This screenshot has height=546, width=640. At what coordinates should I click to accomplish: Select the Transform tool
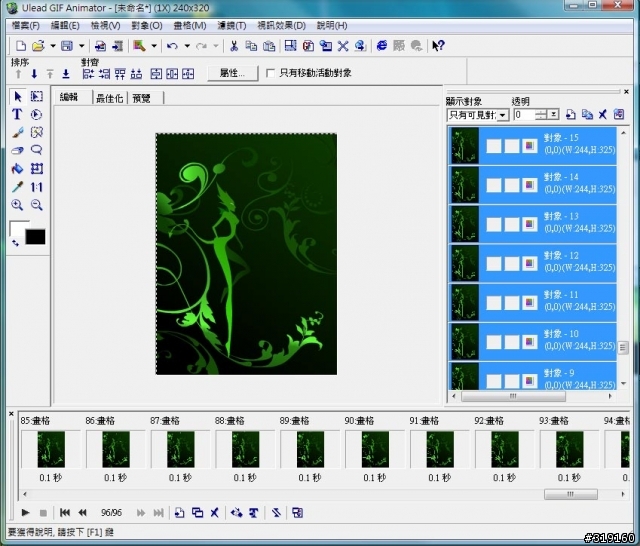tap(36, 168)
